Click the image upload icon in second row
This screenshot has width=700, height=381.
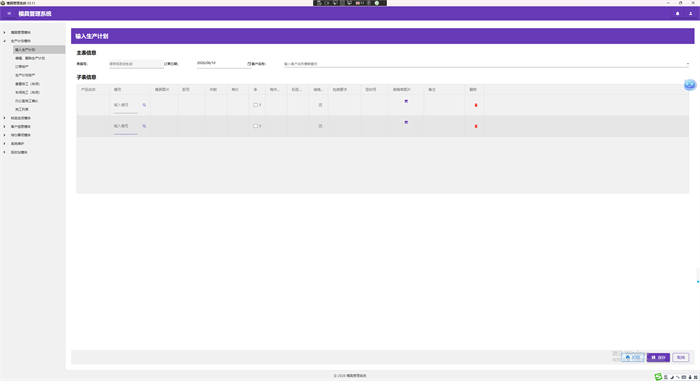point(406,122)
